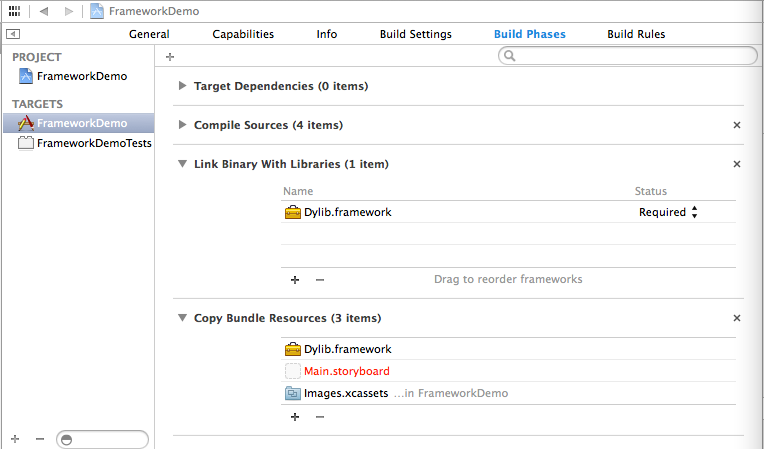Select Main.storyboard in bundle resources
The height and width of the screenshot is (449, 764).
pyautogui.click(x=346, y=371)
